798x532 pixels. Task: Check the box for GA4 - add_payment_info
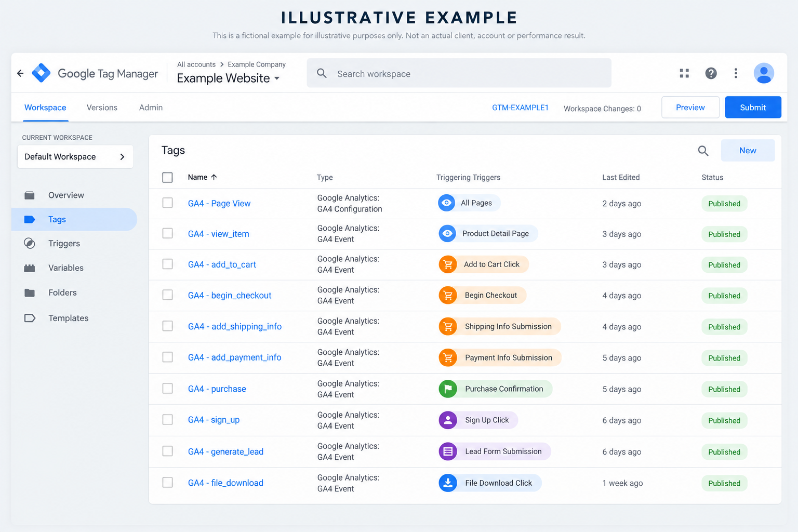167,357
